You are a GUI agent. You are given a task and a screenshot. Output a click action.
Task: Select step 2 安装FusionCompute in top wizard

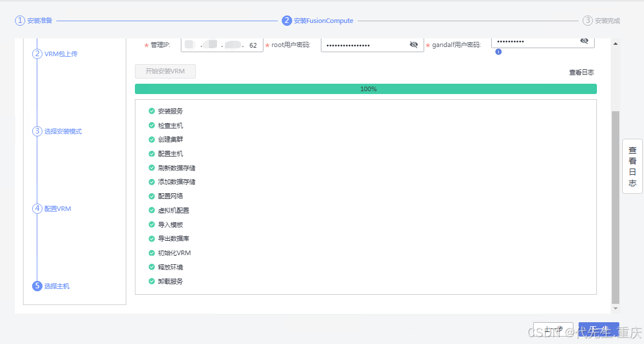click(317, 21)
